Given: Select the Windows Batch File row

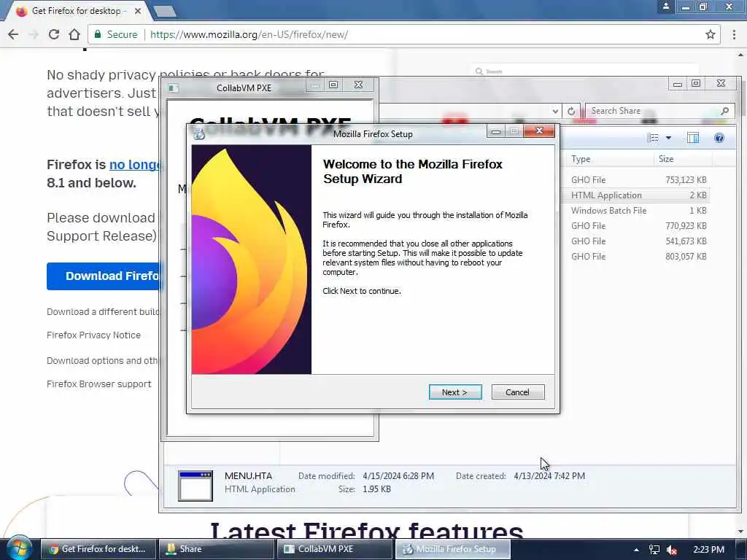Looking at the screenshot, I should coord(638,211).
